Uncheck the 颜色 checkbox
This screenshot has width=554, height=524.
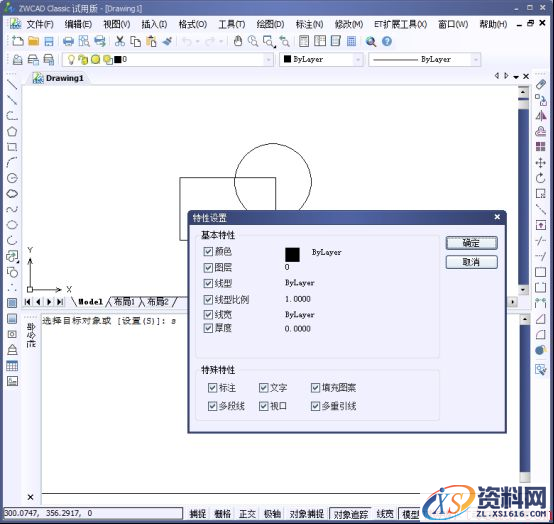[208, 252]
